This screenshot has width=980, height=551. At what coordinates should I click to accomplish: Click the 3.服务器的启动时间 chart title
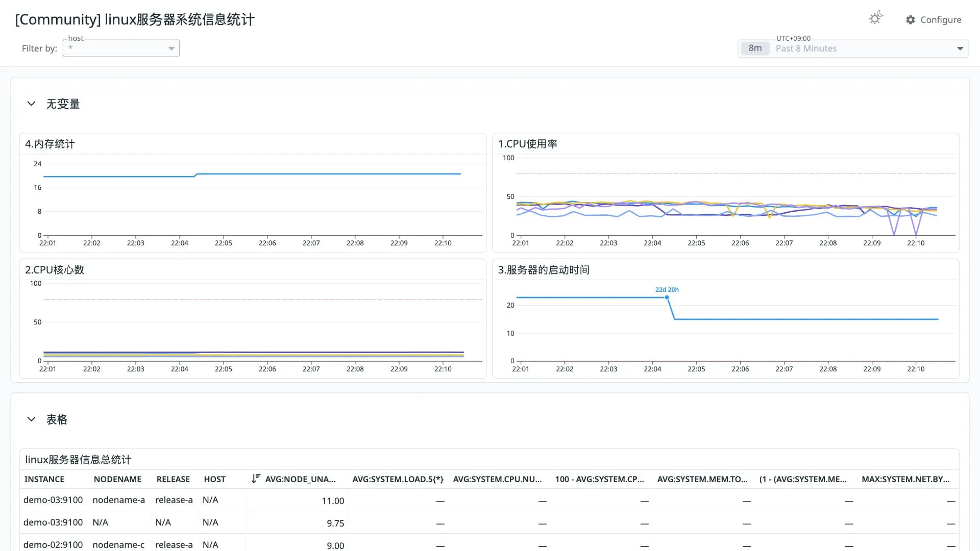pos(544,270)
